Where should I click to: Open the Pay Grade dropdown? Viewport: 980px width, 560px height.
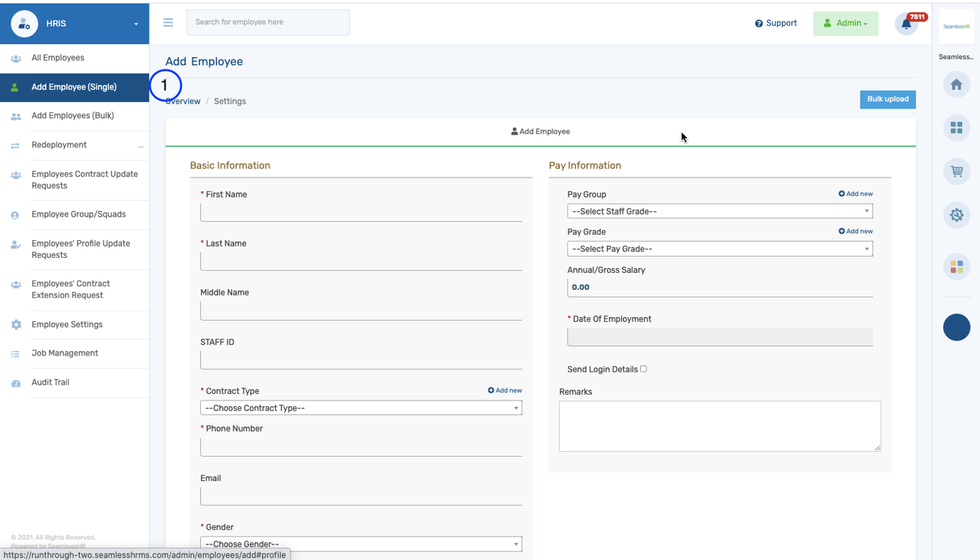click(x=719, y=249)
